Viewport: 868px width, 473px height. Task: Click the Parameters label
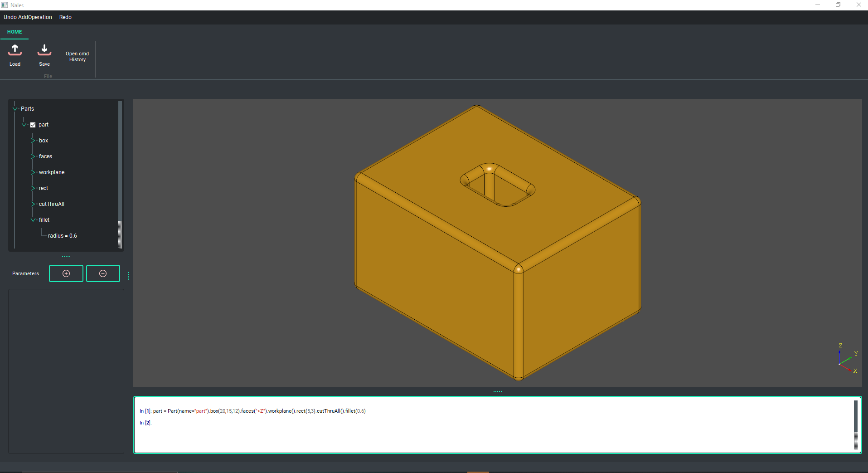[x=25, y=273]
